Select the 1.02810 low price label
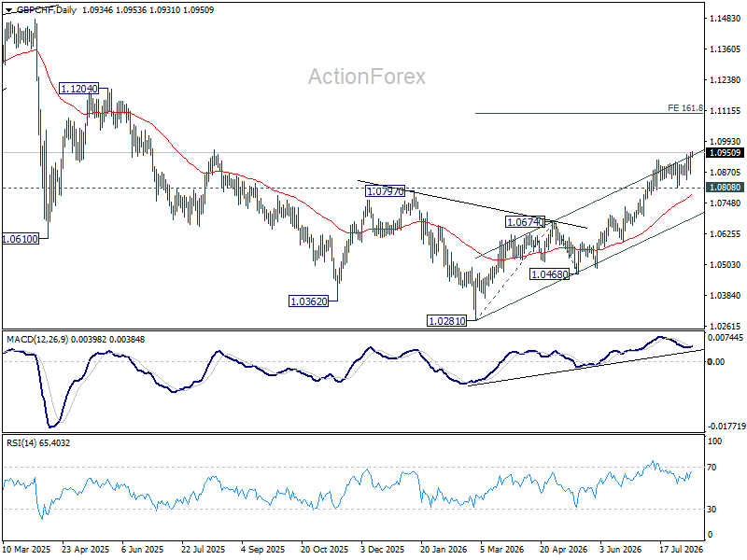The height and width of the screenshot is (560, 747). click(447, 321)
